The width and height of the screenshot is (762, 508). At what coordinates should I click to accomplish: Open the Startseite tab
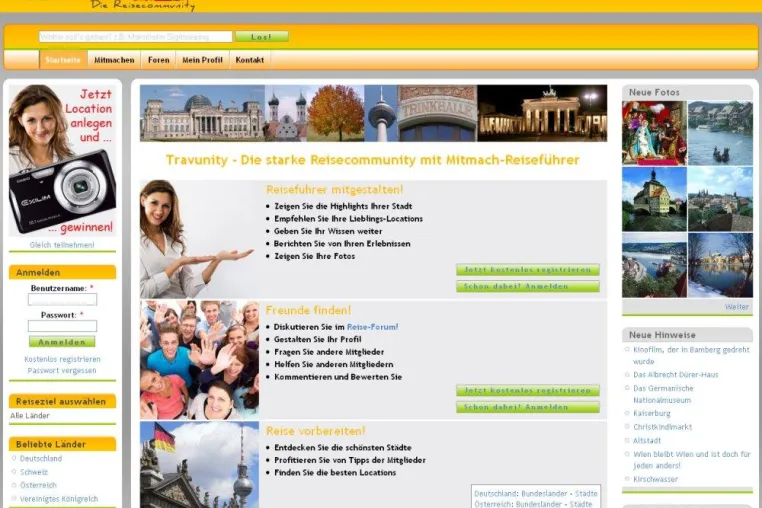tap(63, 60)
